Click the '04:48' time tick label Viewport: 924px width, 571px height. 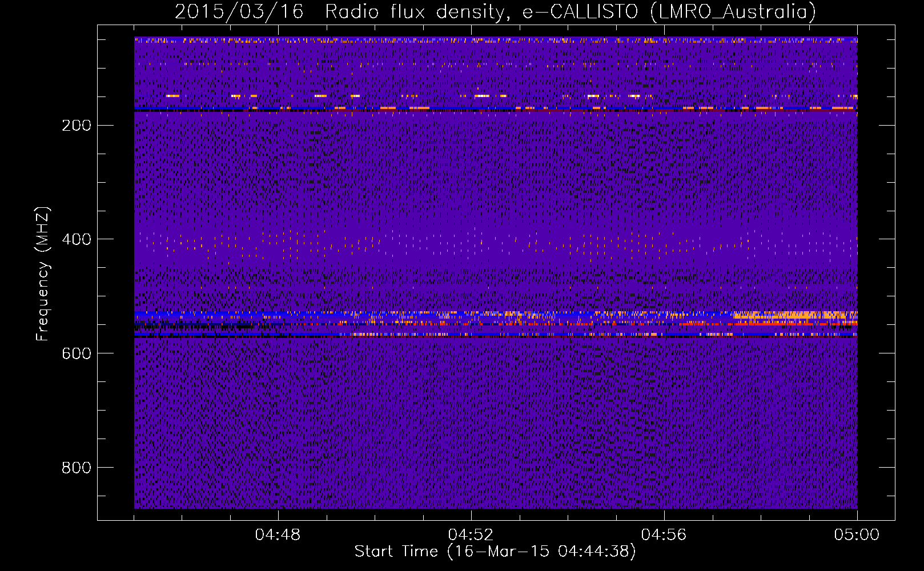pos(278,535)
